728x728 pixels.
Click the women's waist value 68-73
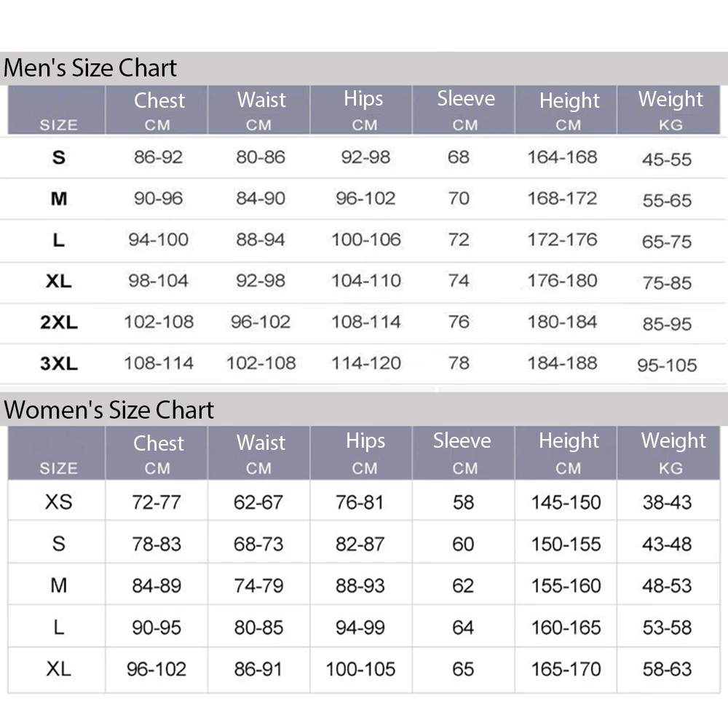pyautogui.click(x=258, y=544)
